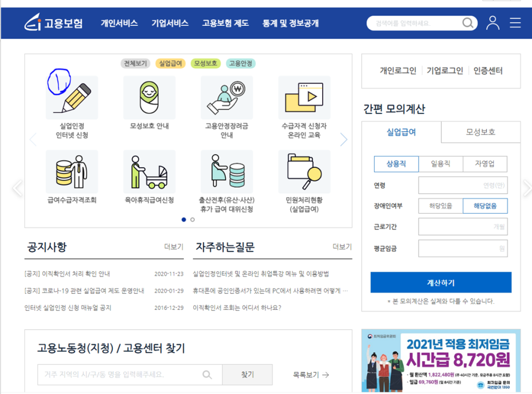Open the 기업서비스 menu
This screenshot has height=394, width=532.
(x=170, y=23)
